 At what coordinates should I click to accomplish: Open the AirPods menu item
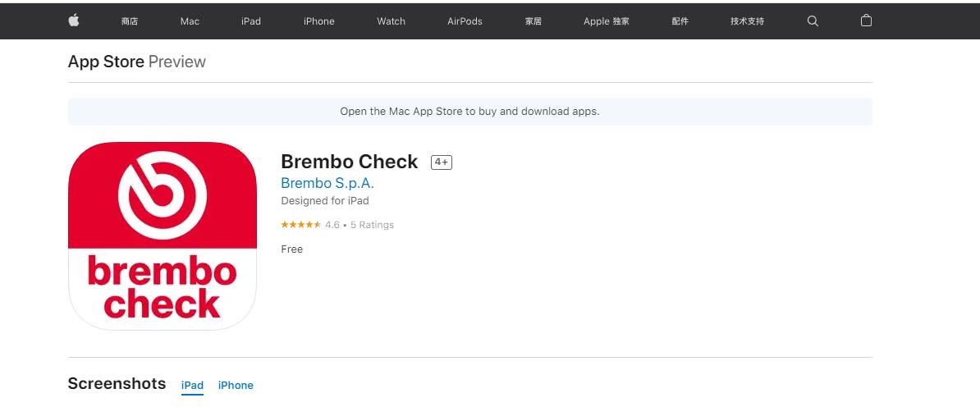[465, 21]
